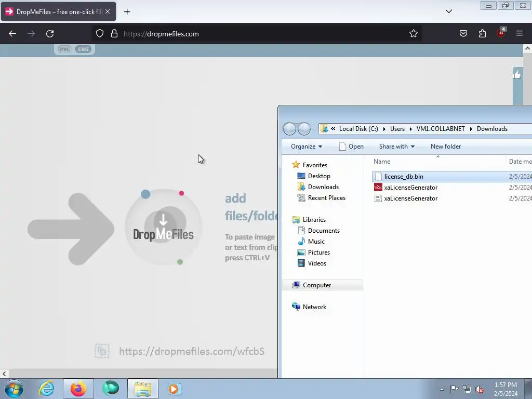Open Explorer recent locations dropdown arrow
Screen dimensions: 532x399
[314, 129]
